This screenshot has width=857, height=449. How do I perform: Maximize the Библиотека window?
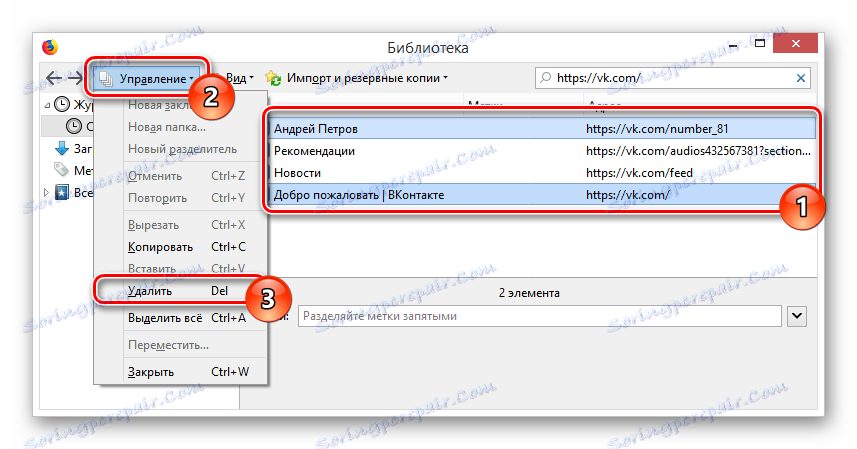pos(760,44)
